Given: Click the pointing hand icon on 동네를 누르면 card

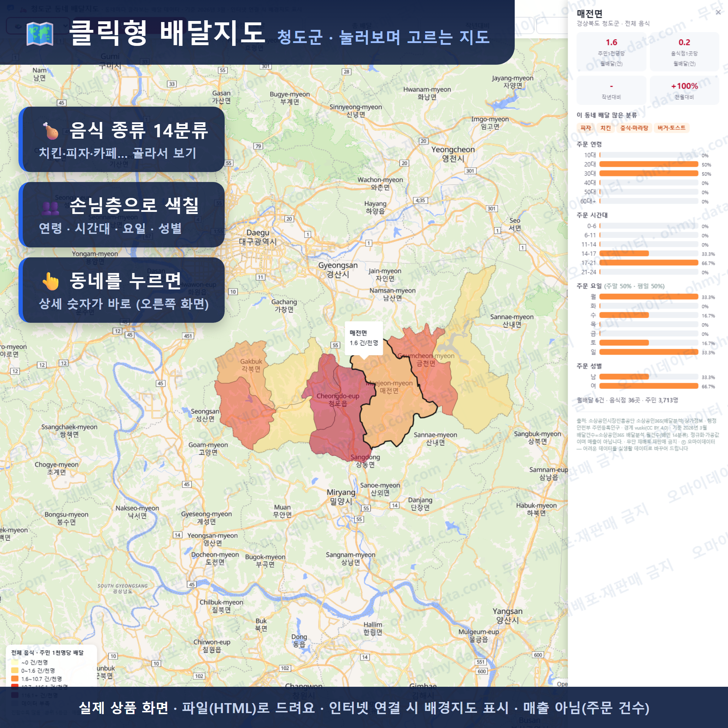Looking at the screenshot, I should pos(50,281).
